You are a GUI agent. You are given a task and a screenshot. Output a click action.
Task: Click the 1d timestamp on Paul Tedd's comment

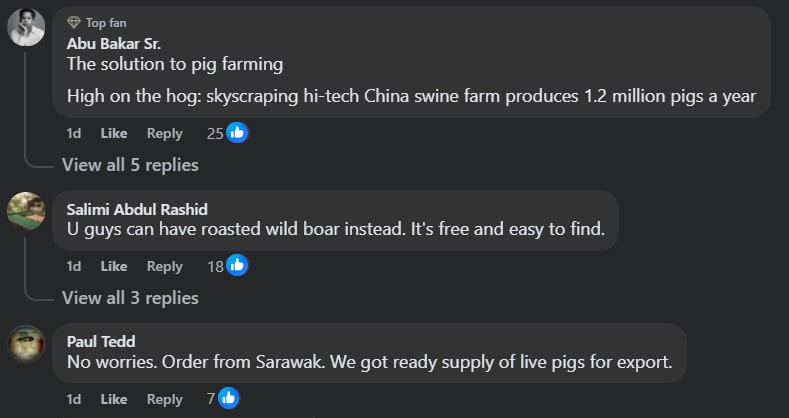(x=74, y=399)
